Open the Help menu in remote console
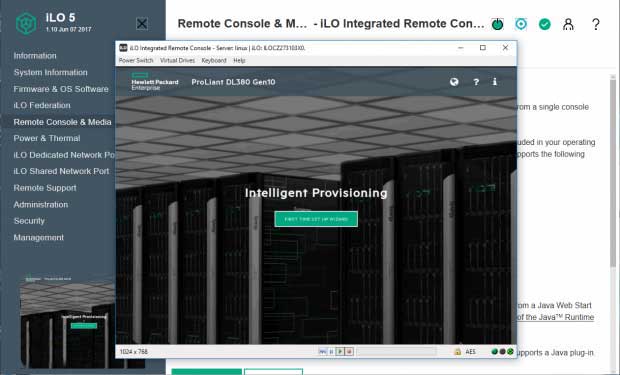 tap(239, 61)
